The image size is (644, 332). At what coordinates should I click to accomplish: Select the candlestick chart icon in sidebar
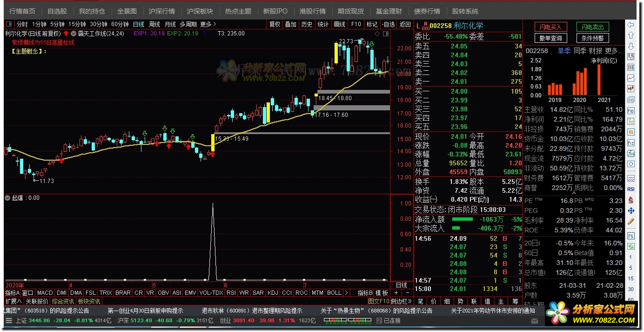(x=631, y=88)
